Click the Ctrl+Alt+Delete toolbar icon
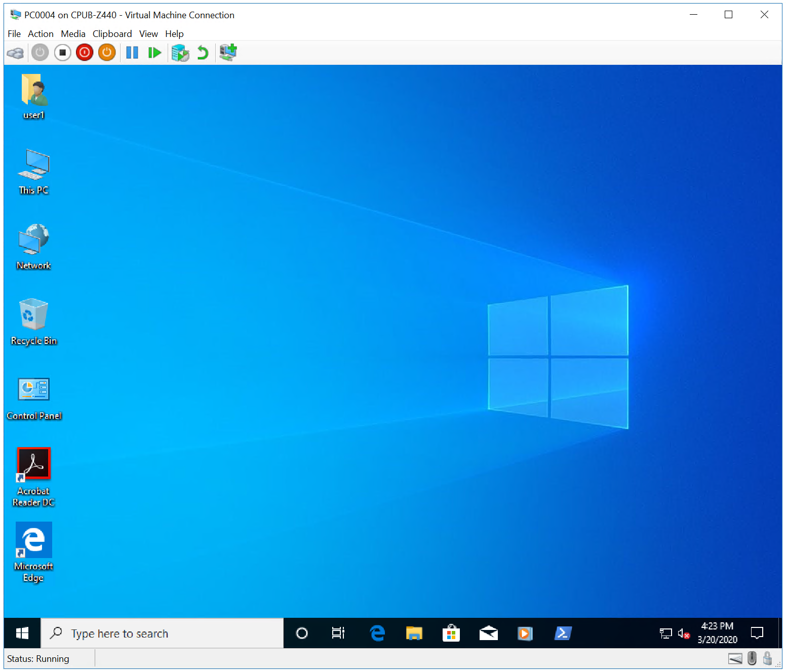The image size is (786, 672). 15,53
